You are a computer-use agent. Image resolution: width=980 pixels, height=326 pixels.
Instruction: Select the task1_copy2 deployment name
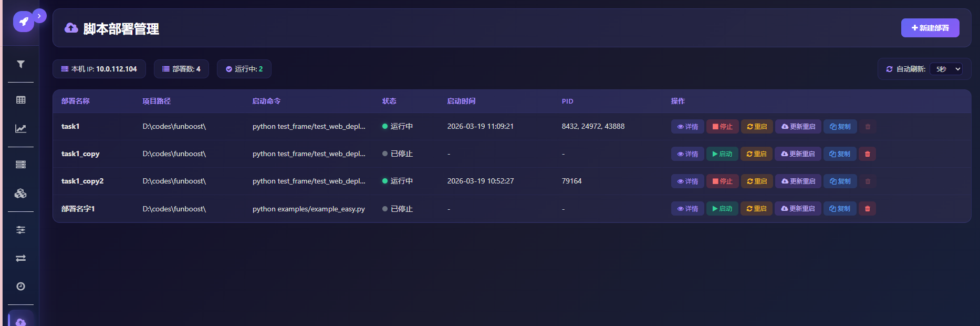pyautogui.click(x=82, y=181)
